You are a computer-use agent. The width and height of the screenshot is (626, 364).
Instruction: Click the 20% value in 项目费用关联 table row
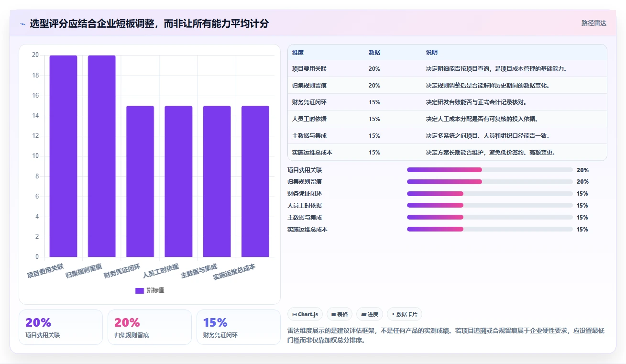tap(374, 69)
